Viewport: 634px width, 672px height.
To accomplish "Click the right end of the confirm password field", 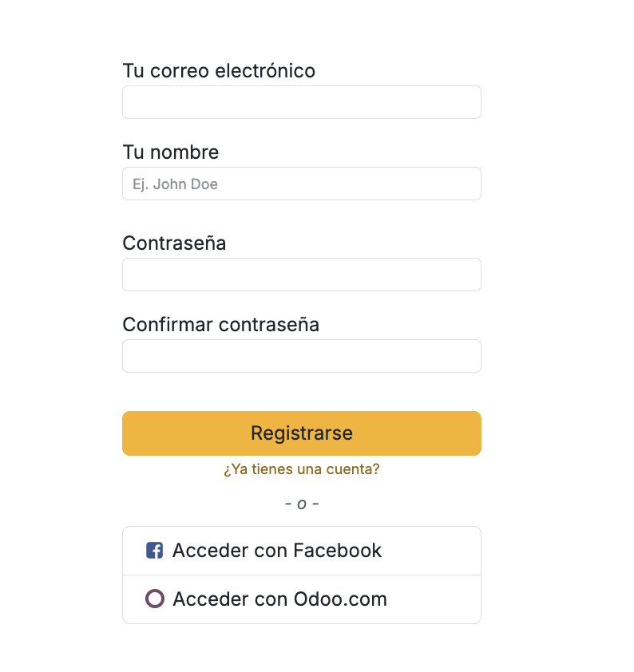I will (x=467, y=356).
